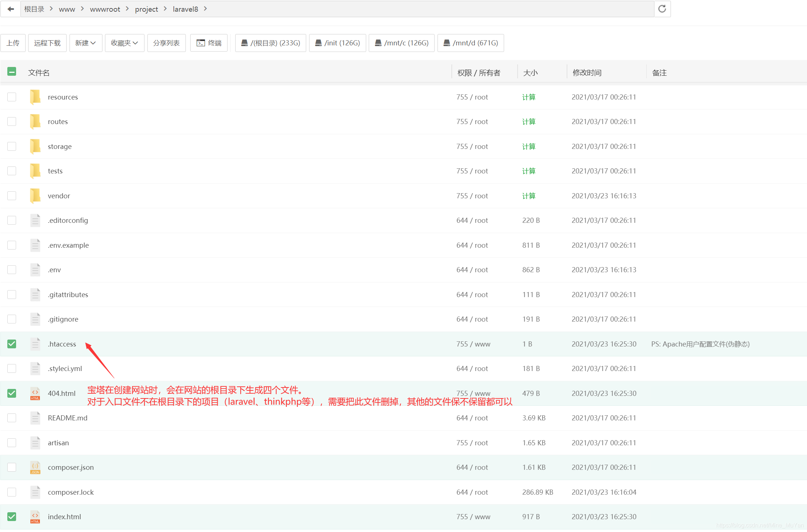The width and height of the screenshot is (807, 532).
Task: Click the 上传 upload button
Action: pos(13,43)
